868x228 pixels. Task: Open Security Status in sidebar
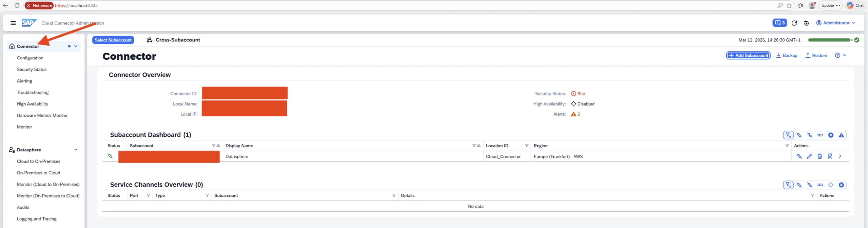[x=32, y=70]
